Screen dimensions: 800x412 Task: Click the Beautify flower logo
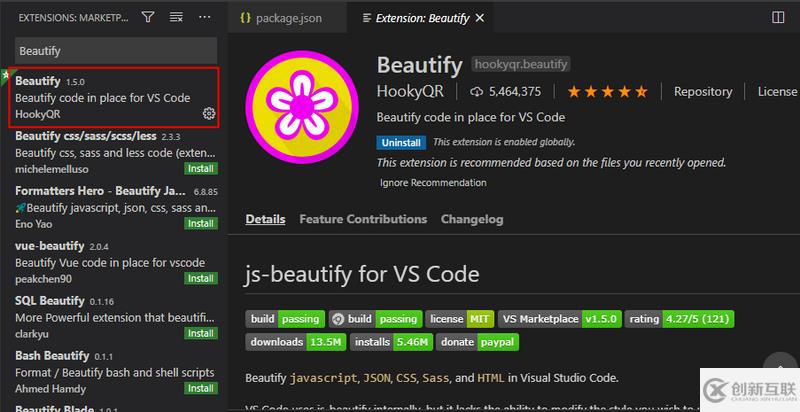(x=302, y=107)
